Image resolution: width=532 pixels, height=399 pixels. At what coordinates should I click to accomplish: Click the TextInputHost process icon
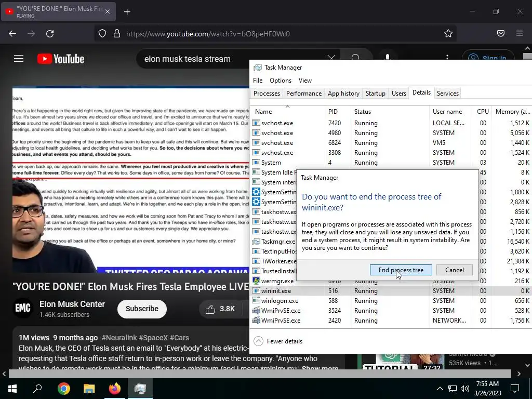pos(256,251)
